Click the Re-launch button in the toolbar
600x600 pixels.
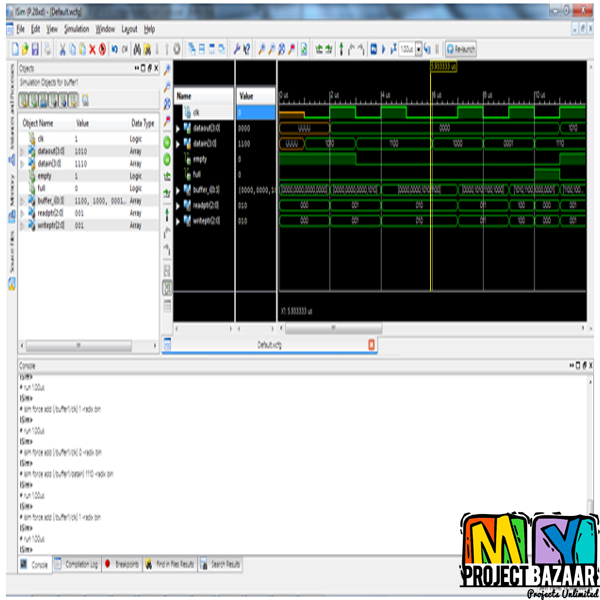point(461,48)
